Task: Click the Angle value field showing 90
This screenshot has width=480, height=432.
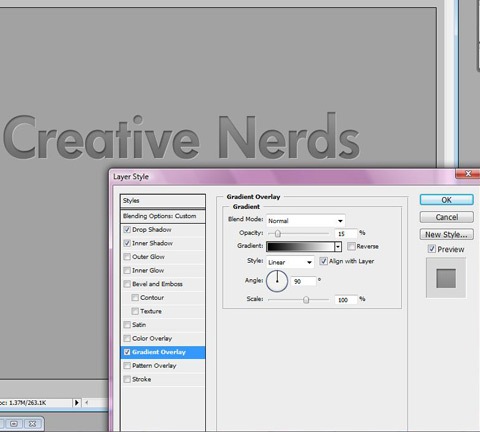Action: [304, 281]
